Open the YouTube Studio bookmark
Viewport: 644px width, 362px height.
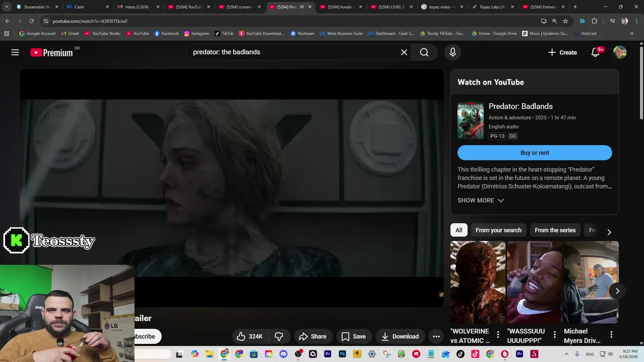[x=103, y=34]
